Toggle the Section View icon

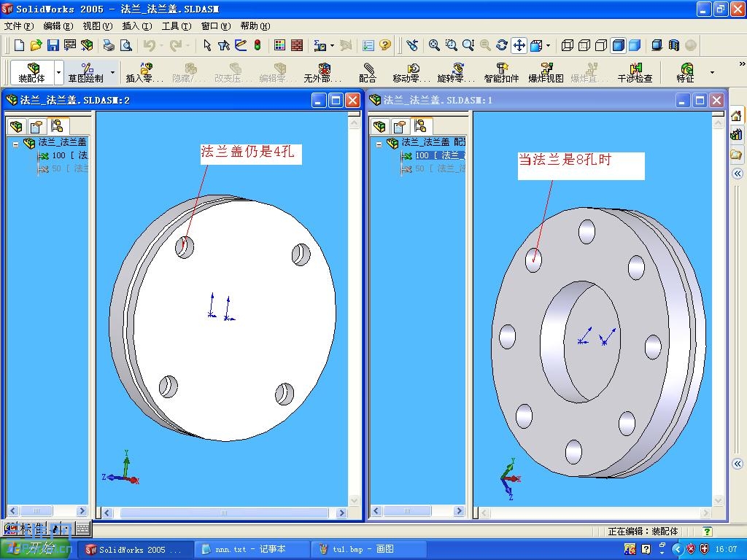point(673,45)
